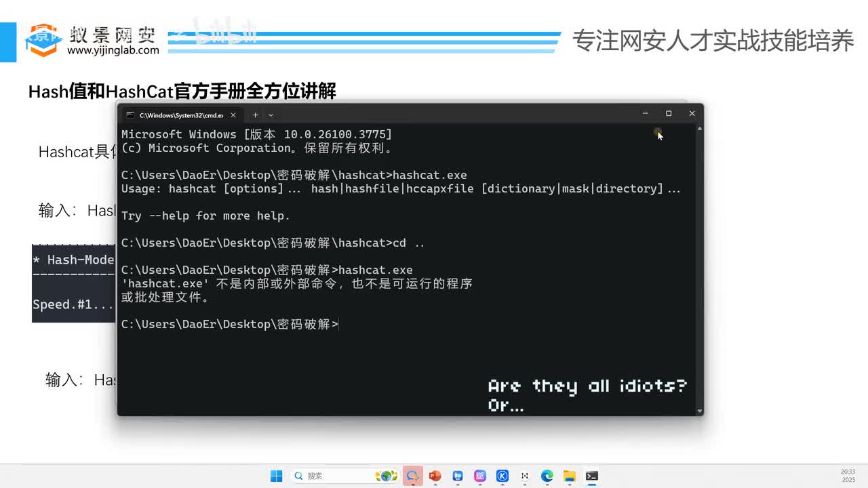Click the command prompt input line
The image size is (868, 488).
[x=230, y=324]
